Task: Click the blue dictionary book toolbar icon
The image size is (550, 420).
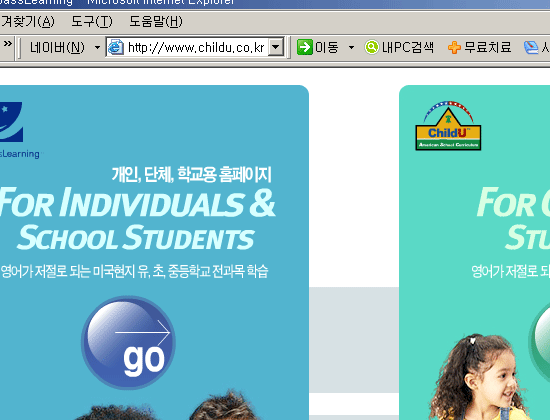Action: [x=531, y=47]
